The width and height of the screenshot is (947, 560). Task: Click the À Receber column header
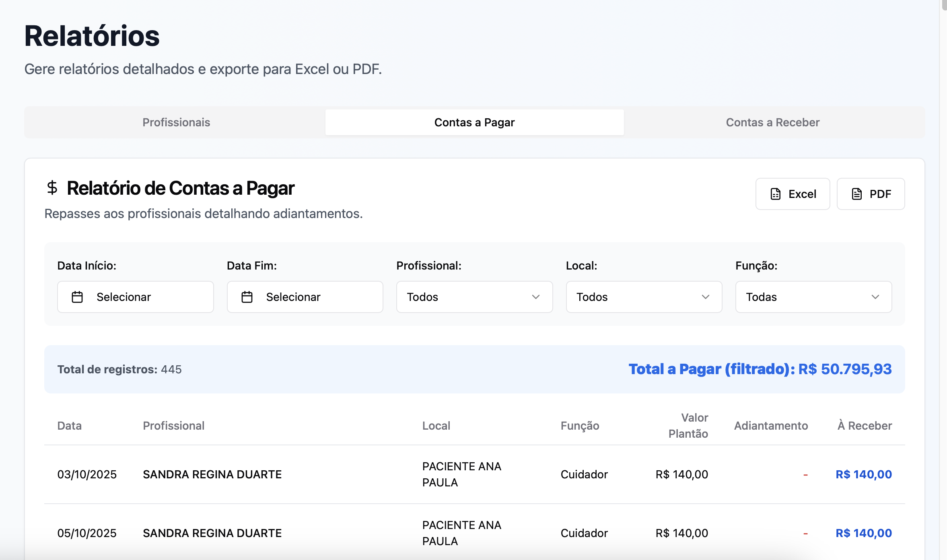click(865, 426)
